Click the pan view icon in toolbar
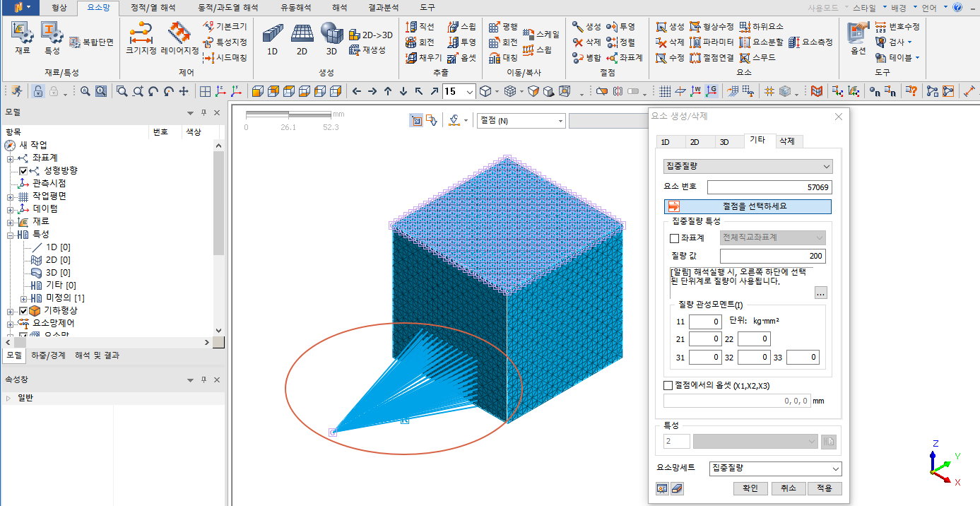The height and width of the screenshot is (506, 980). [x=184, y=91]
